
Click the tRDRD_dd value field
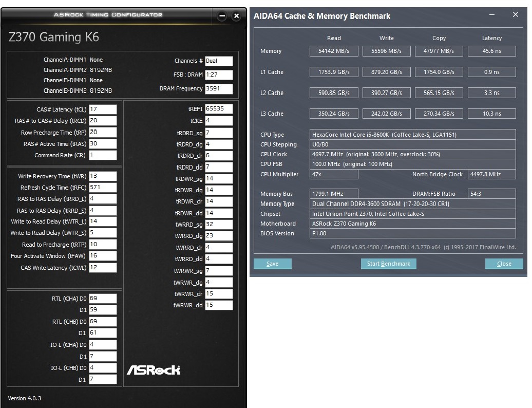click(x=219, y=168)
